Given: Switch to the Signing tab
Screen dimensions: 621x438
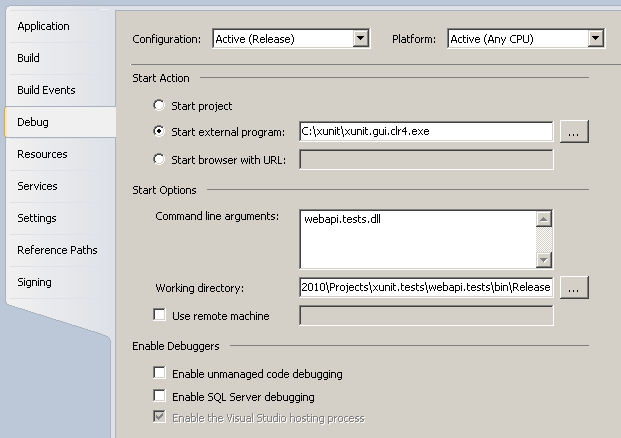Looking at the screenshot, I should [x=60, y=282].
